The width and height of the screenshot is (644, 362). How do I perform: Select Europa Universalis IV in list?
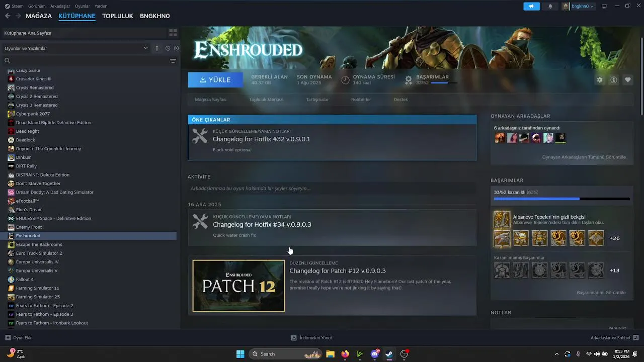pos(37,262)
